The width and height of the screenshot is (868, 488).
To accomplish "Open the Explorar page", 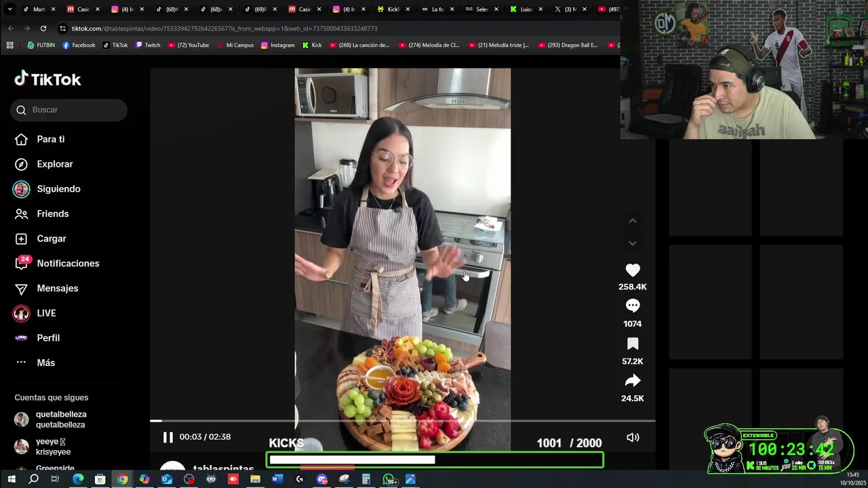I will click(x=44, y=164).
